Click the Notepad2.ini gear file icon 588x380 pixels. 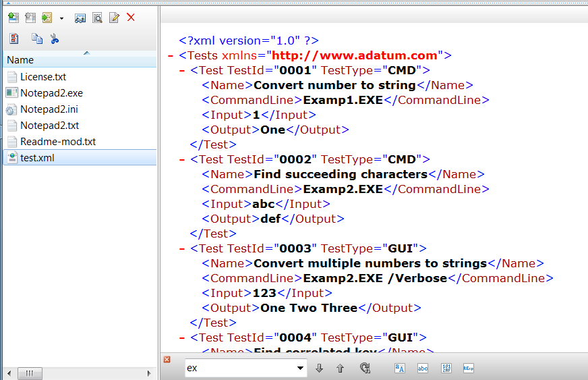11,109
